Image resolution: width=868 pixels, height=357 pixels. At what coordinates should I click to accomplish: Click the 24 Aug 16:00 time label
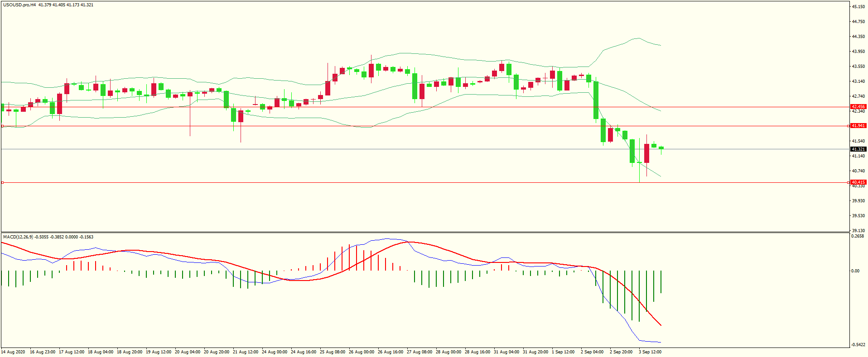(x=304, y=352)
